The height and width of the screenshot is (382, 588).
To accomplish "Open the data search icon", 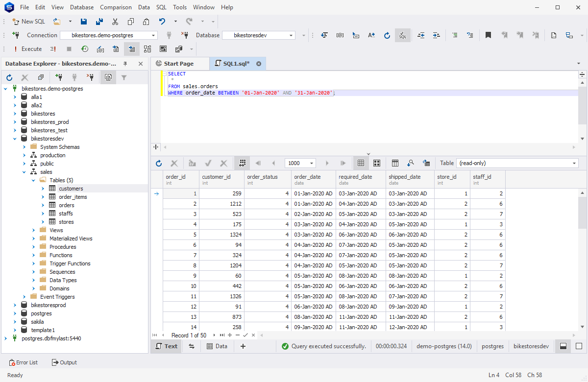I will [x=411, y=163].
